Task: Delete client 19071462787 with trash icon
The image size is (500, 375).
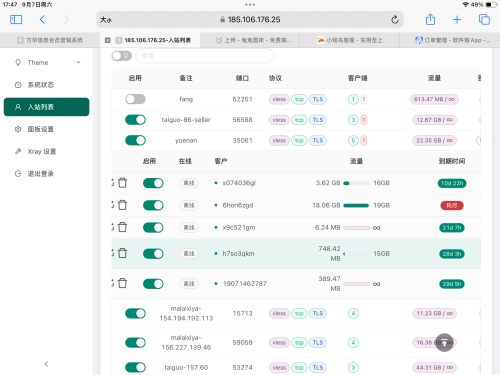Action: click(x=123, y=283)
